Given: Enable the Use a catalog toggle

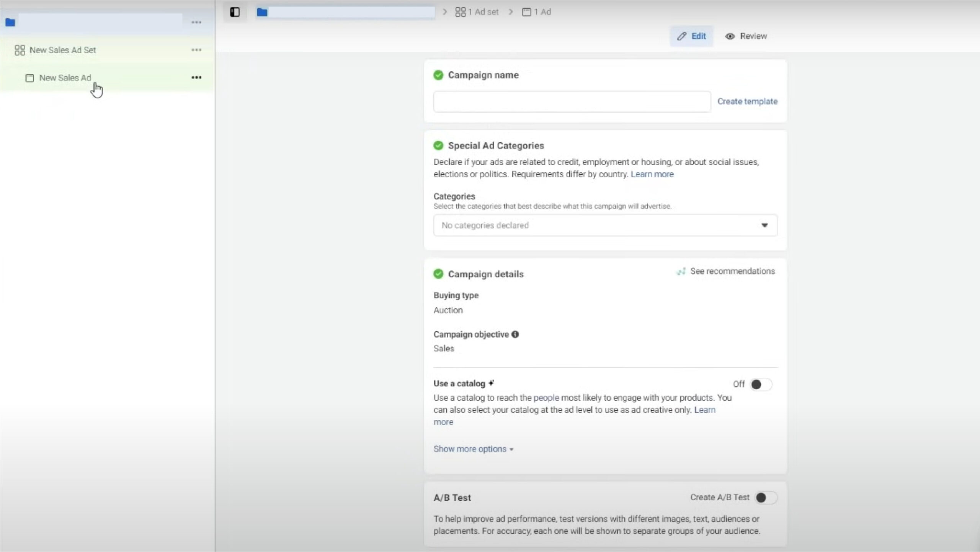Looking at the screenshot, I should pyautogui.click(x=760, y=384).
